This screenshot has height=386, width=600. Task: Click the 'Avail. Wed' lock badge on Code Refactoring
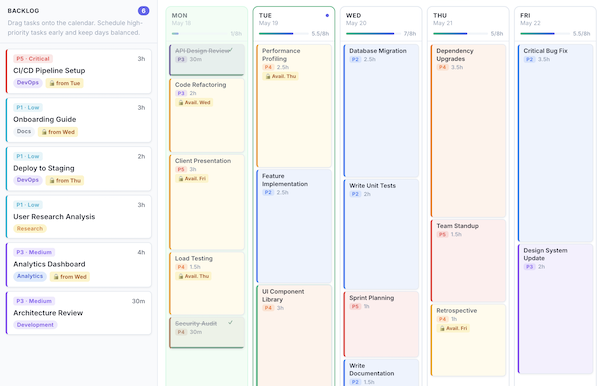(x=194, y=103)
